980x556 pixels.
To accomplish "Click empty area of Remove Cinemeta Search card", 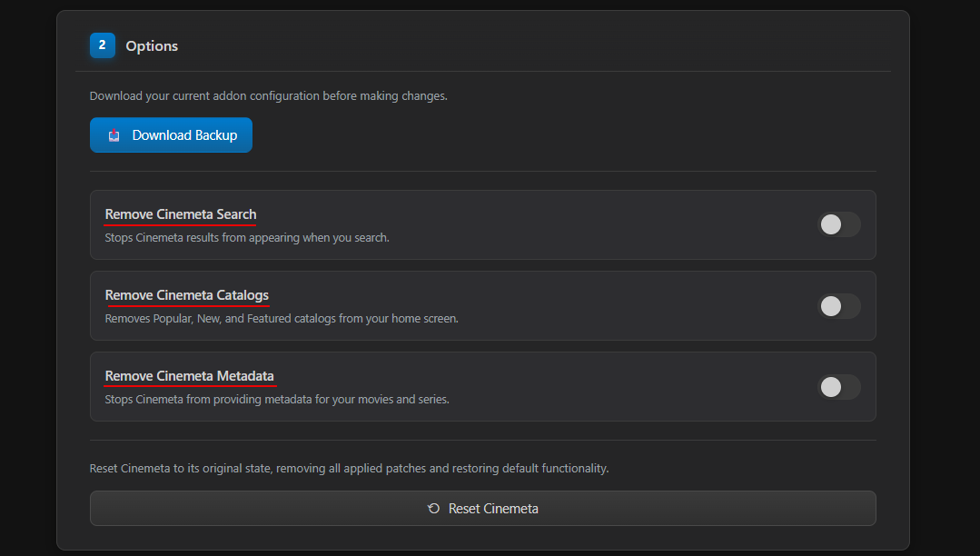I will point(590,224).
